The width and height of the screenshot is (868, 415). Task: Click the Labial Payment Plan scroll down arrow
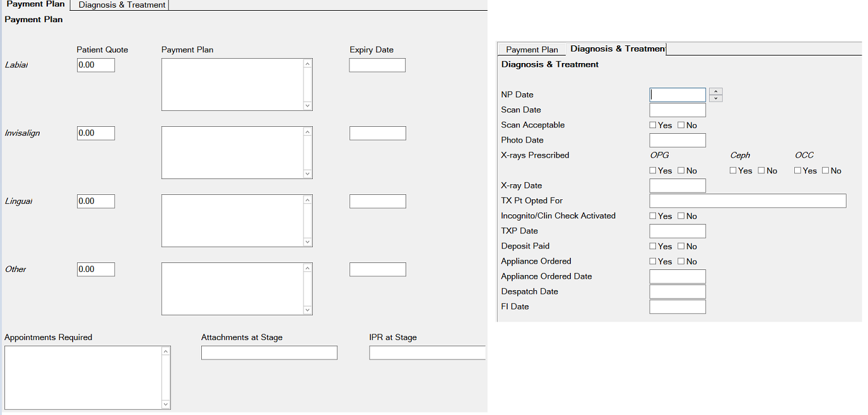click(307, 106)
